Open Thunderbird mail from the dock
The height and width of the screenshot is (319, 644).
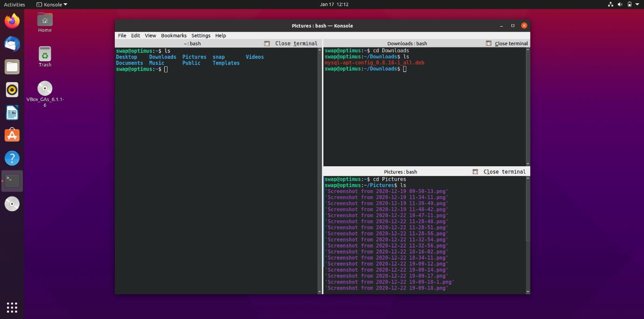[x=12, y=44]
